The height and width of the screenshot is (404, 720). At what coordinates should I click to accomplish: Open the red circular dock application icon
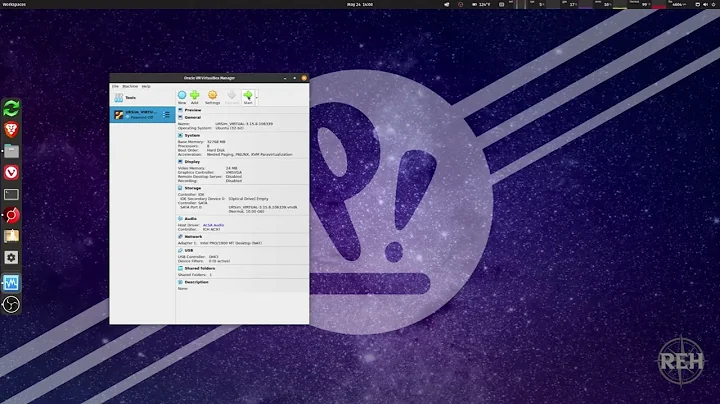tap(11, 215)
